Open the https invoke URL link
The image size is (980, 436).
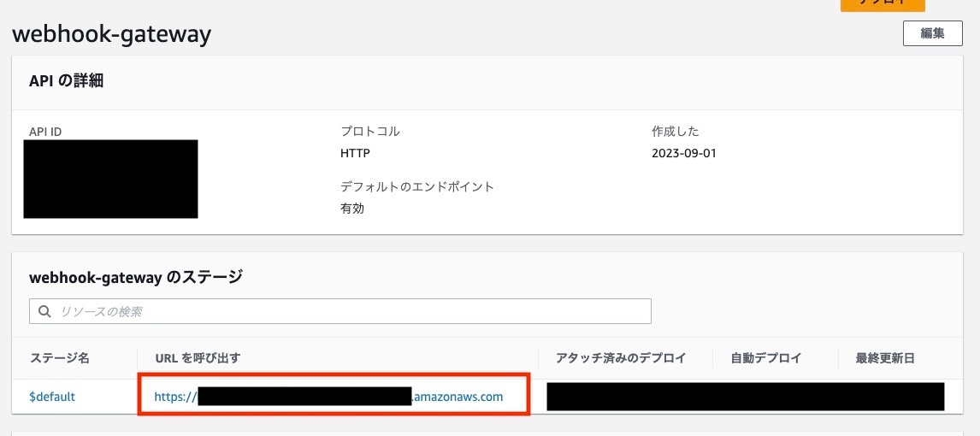pos(328,396)
